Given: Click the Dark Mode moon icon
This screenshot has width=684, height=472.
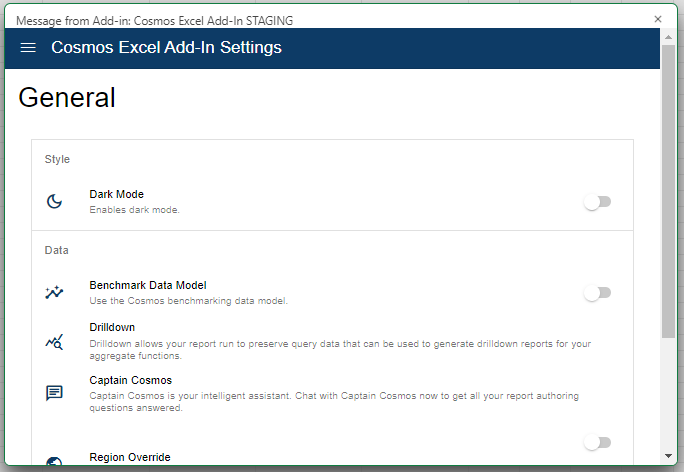Looking at the screenshot, I should (x=55, y=202).
